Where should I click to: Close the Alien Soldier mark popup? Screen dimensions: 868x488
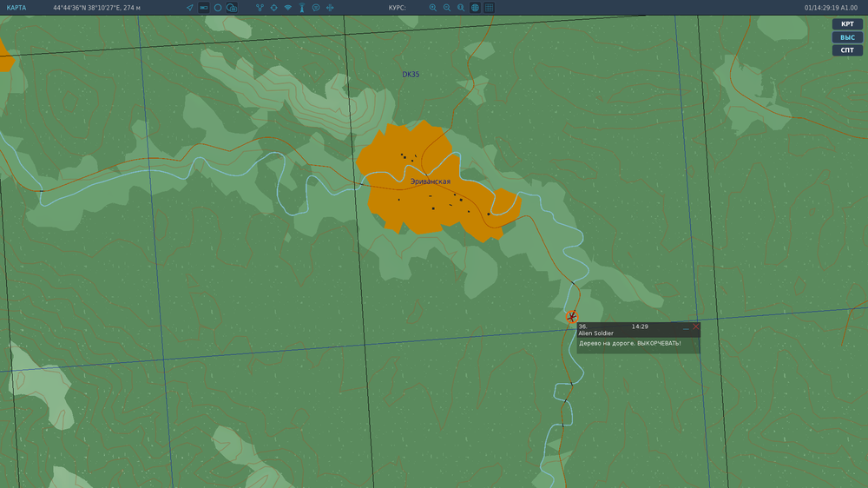click(696, 326)
